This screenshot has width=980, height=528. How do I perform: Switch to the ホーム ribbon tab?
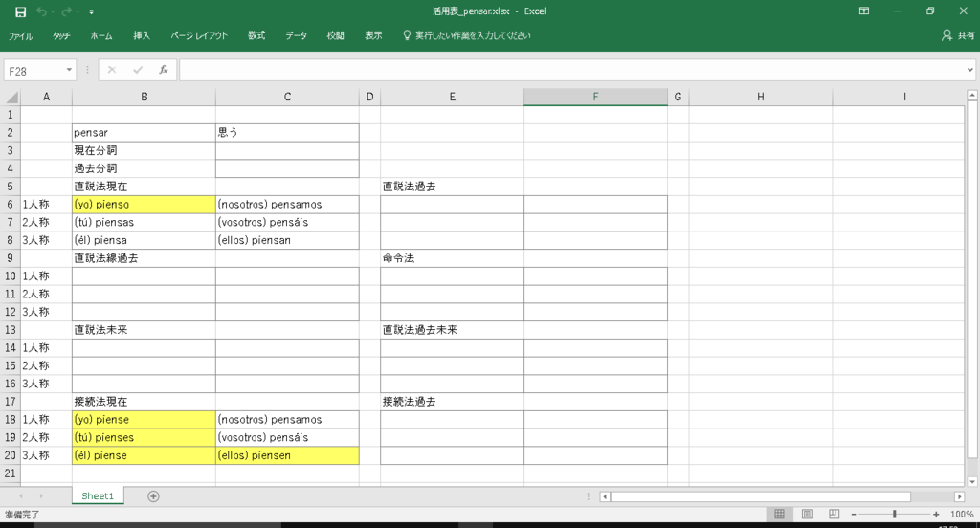pyautogui.click(x=101, y=35)
